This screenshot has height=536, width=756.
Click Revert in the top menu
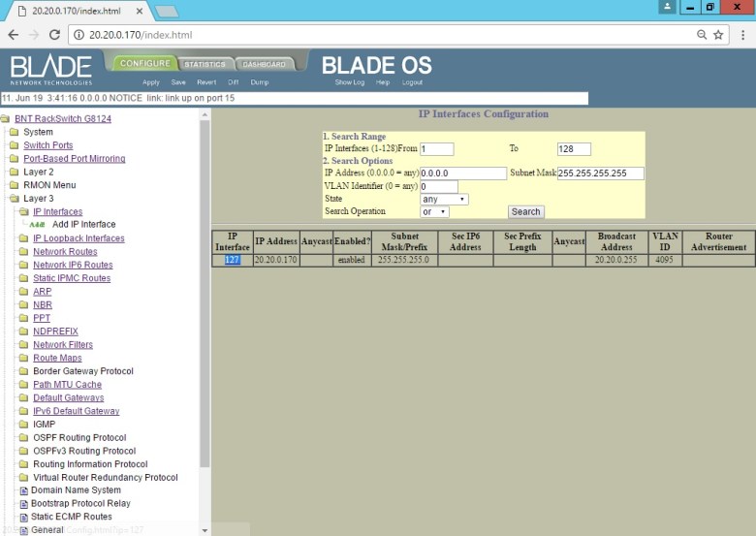206,82
